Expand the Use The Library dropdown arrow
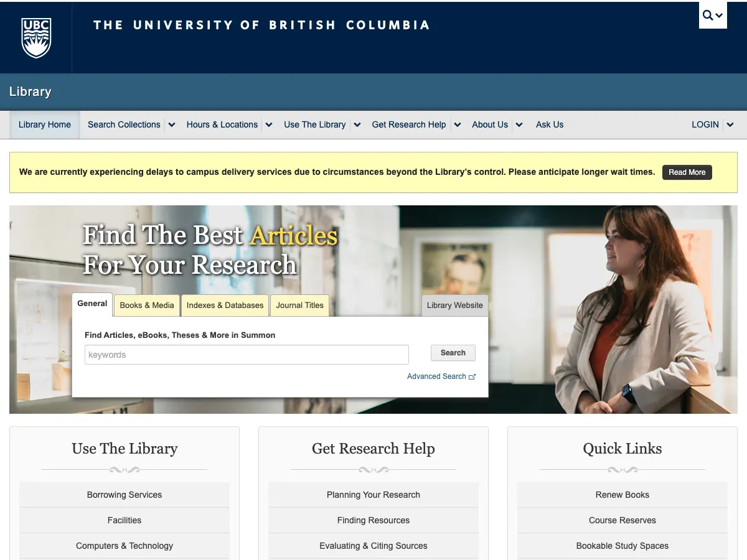 [357, 125]
